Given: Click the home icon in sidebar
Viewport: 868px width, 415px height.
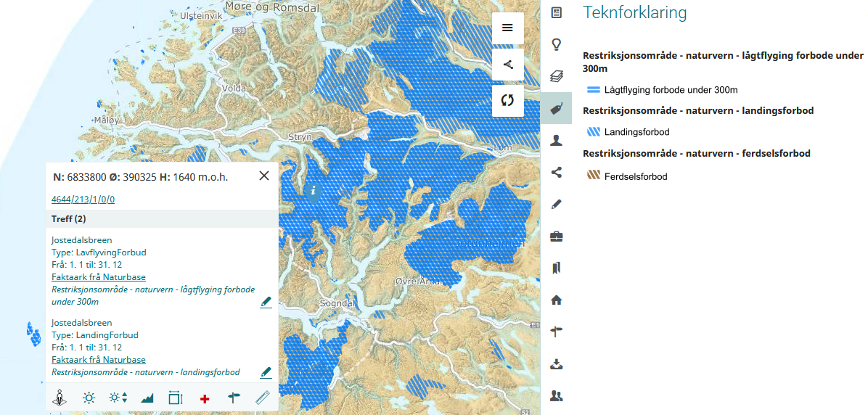Looking at the screenshot, I should [x=557, y=300].
